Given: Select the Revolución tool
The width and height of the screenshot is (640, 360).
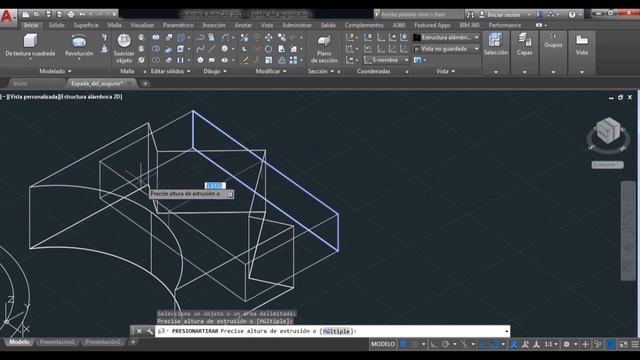Looking at the screenshot, I should pos(79,46).
